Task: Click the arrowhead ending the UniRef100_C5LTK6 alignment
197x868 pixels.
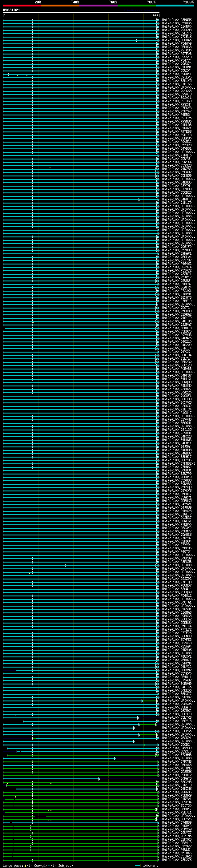Action: (x=138, y=718)
